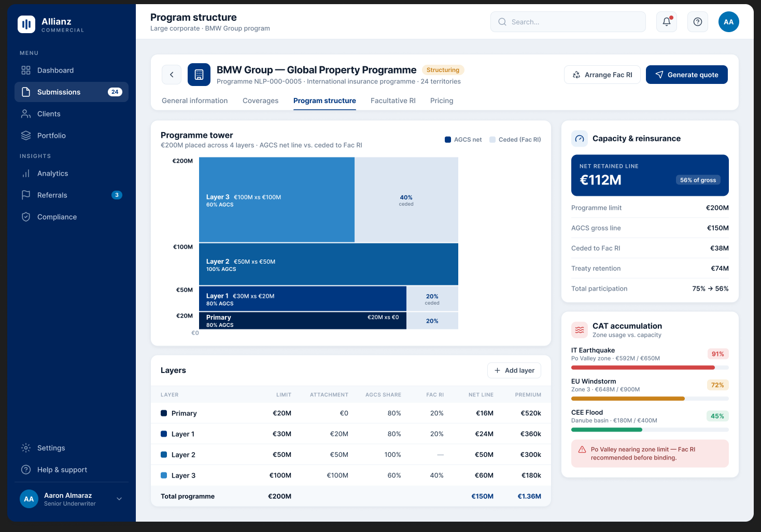Screen dimensions: 761x532
Task: Click the warning triangle in Po Valley alert
Action: [x=582, y=450]
